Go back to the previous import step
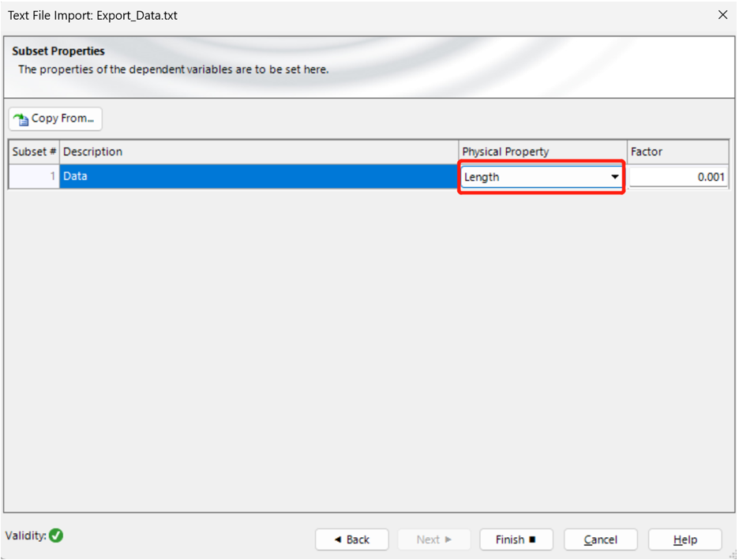This screenshot has width=739, height=560. (351, 539)
